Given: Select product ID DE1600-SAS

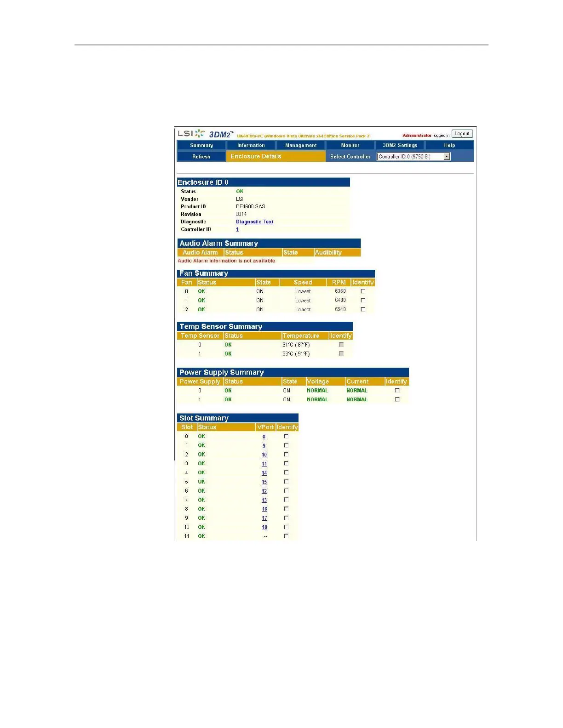Looking at the screenshot, I should [251, 206].
